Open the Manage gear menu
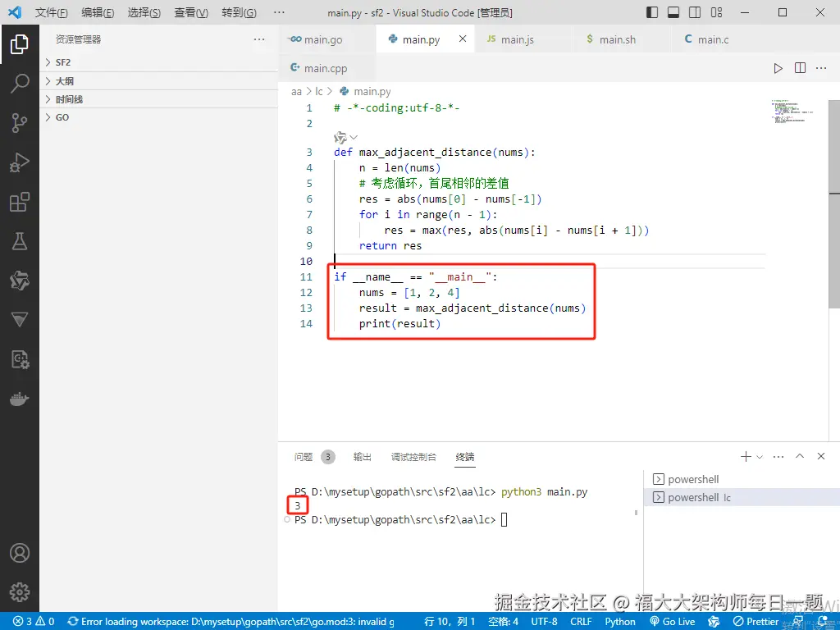 click(20, 592)
